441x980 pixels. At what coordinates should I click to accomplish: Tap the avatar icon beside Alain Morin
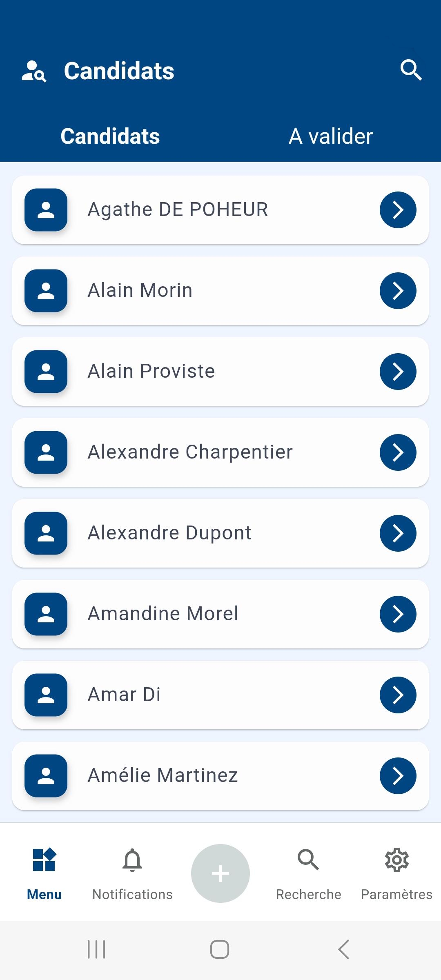46,291
